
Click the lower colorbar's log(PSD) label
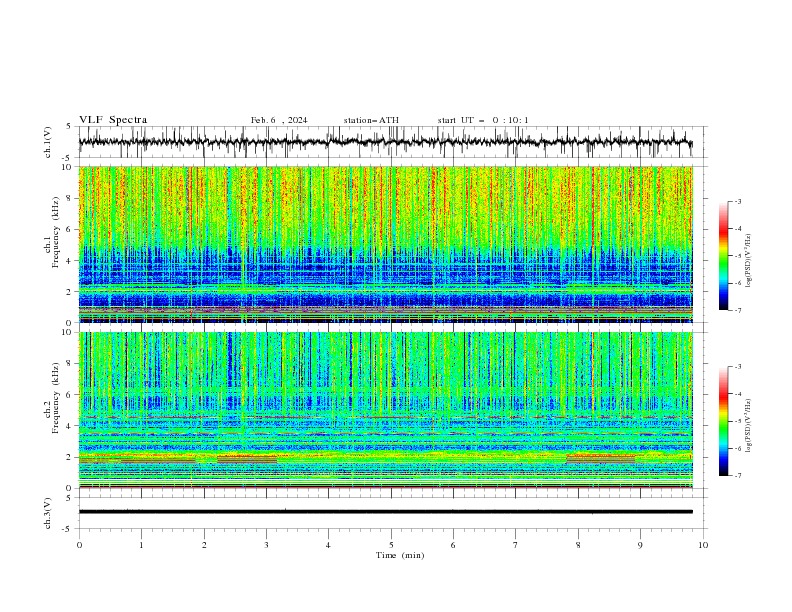[748, 426]
